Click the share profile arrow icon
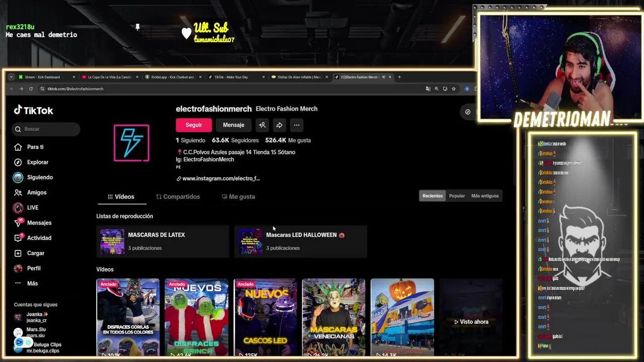The image size is (644, 362). pos(279,125)
